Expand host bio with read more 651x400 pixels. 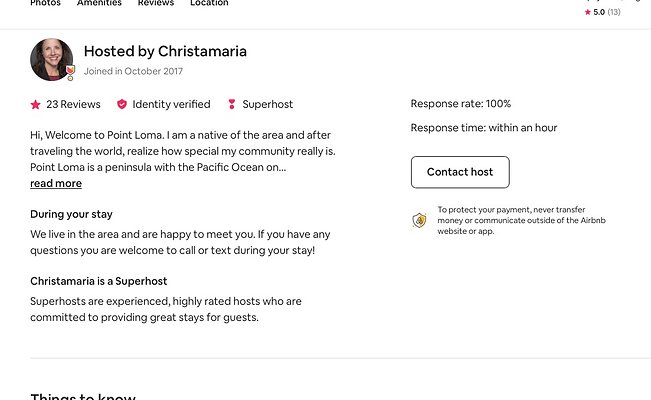click(x=56, y=183)
